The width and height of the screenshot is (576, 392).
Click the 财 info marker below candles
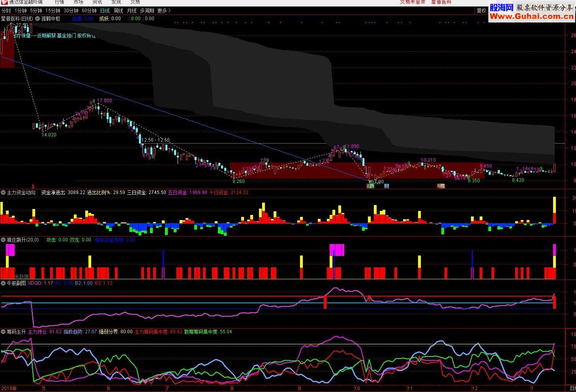(387, 186)
